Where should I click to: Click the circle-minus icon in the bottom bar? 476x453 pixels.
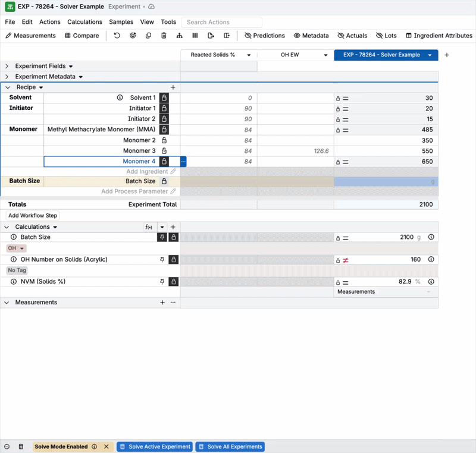pos(7,446)
